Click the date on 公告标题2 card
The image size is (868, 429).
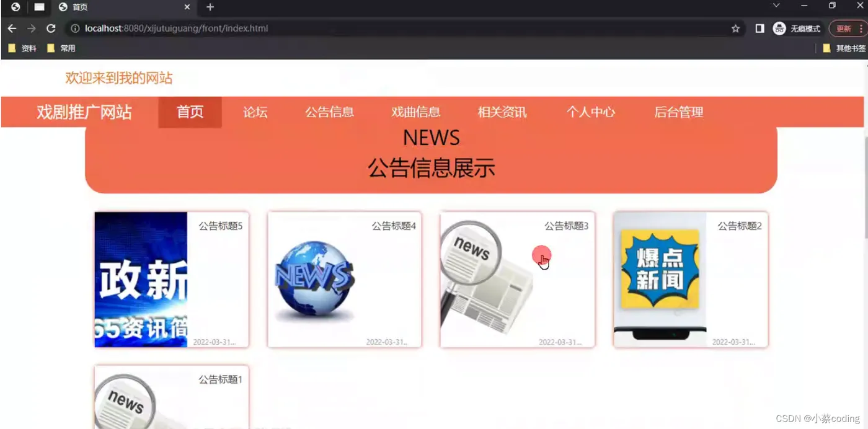click(733, 342)
